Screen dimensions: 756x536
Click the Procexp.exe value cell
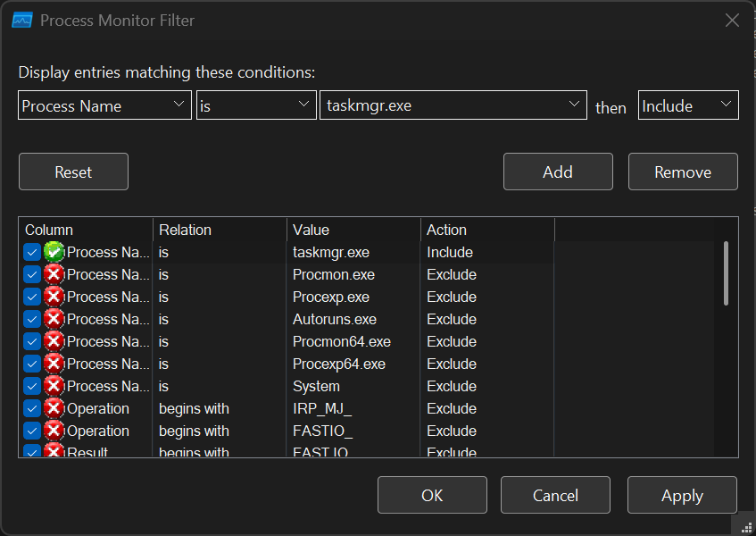[x=353, y=297]
